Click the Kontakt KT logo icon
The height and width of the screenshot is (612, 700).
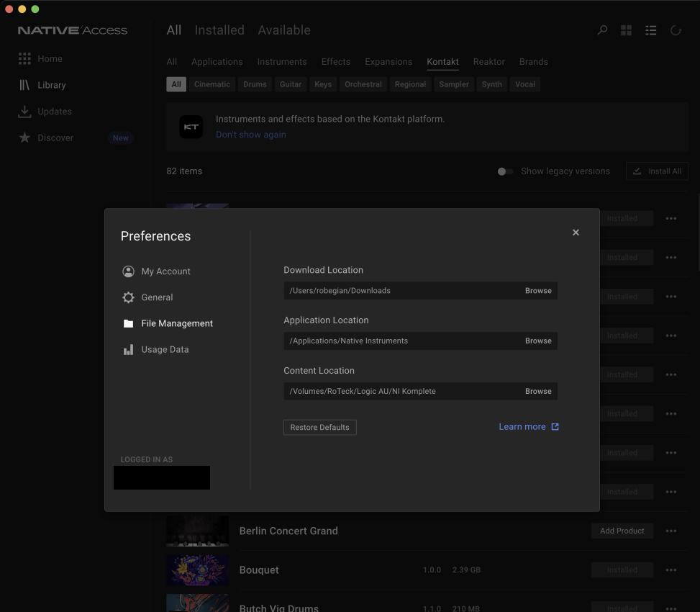(191, 127)
